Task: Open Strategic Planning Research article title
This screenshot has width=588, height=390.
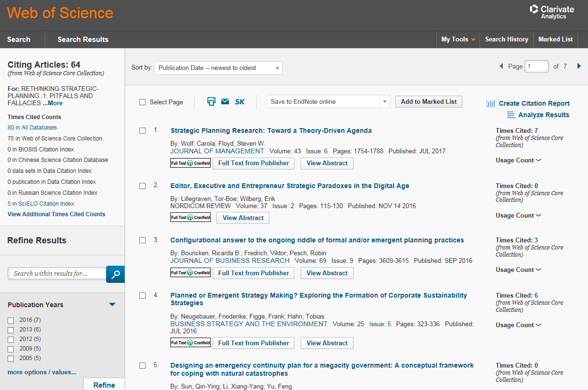Action: (271, 130)
